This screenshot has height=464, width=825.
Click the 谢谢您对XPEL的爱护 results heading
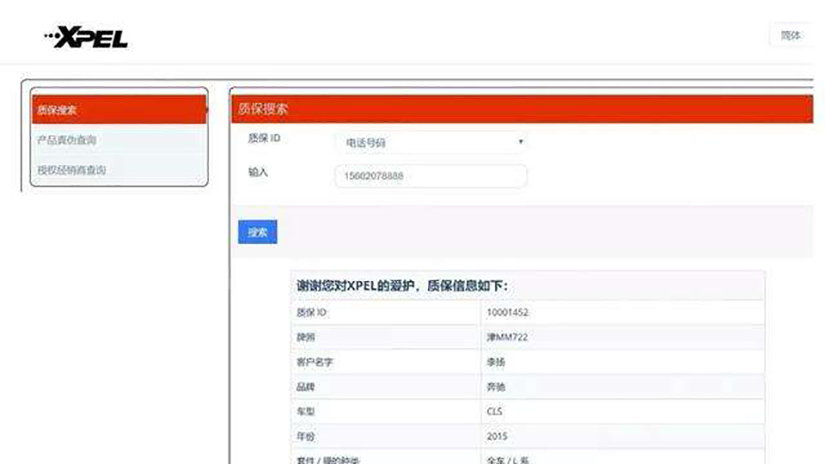(402, 286)
